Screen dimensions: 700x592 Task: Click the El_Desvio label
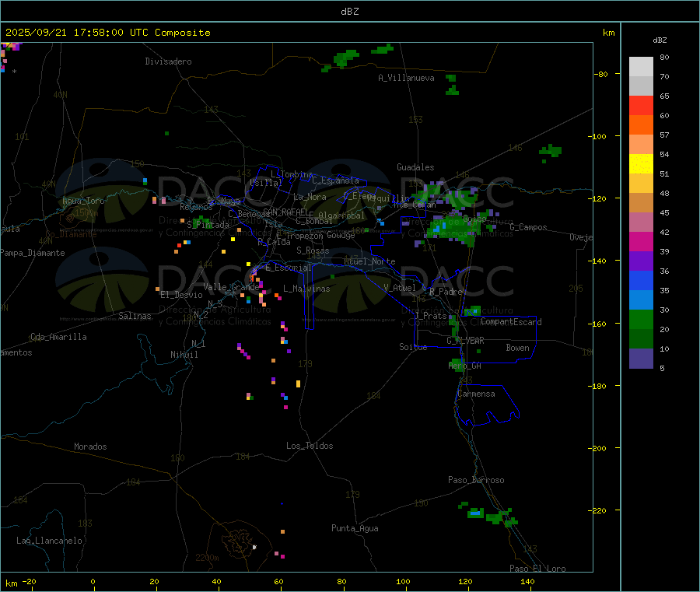click(x=181, y=295)
